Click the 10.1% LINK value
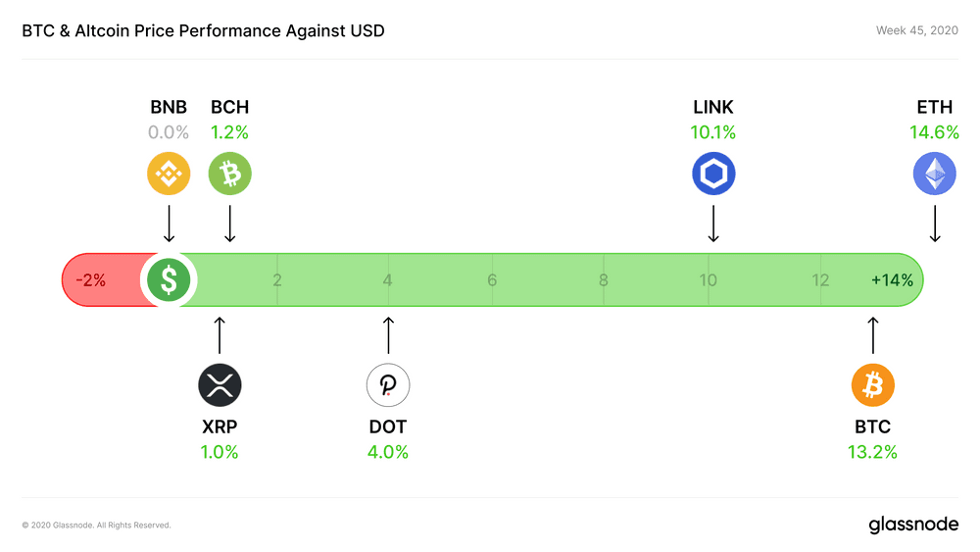980x552 pixels. pos(713,132)
